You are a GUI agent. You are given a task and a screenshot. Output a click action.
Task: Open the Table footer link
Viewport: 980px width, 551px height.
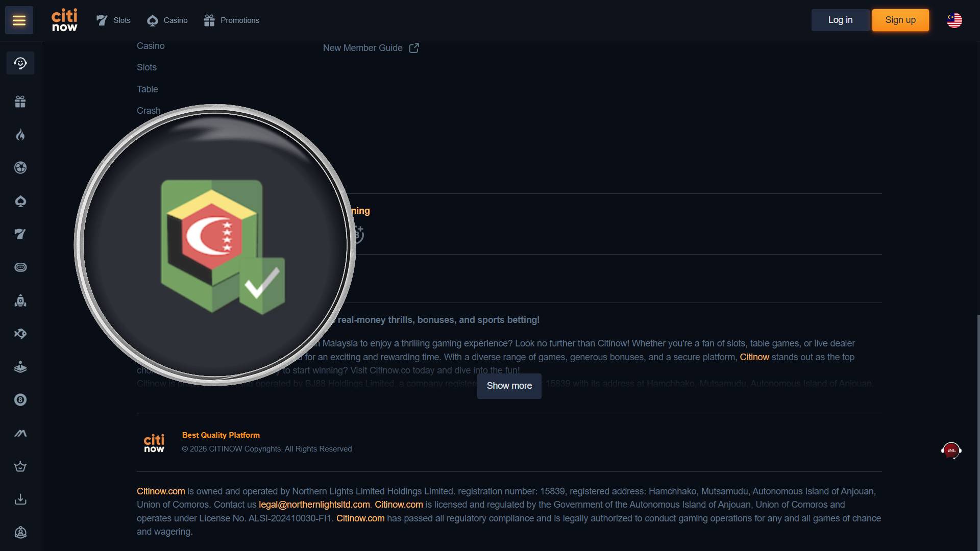[148, 89]
